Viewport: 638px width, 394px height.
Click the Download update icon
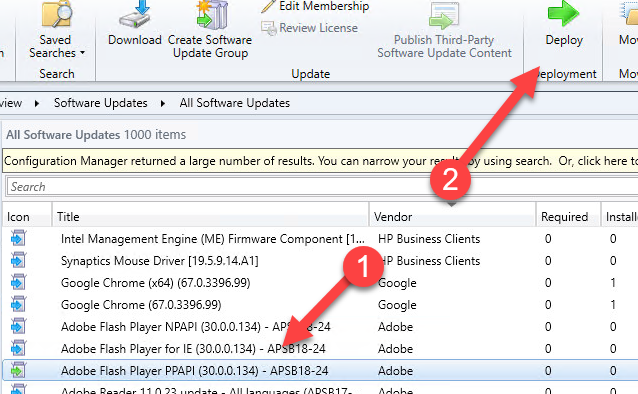(x=135, y=15)
